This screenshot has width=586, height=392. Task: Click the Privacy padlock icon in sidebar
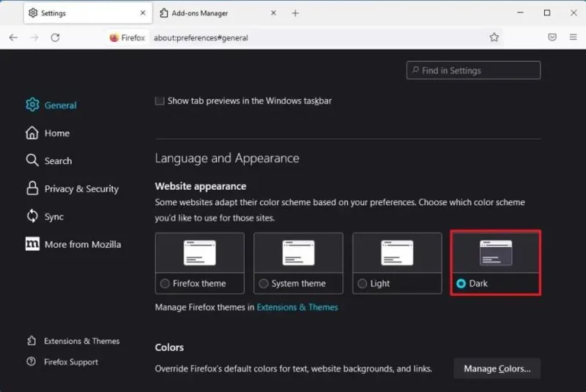coord(32,188)
